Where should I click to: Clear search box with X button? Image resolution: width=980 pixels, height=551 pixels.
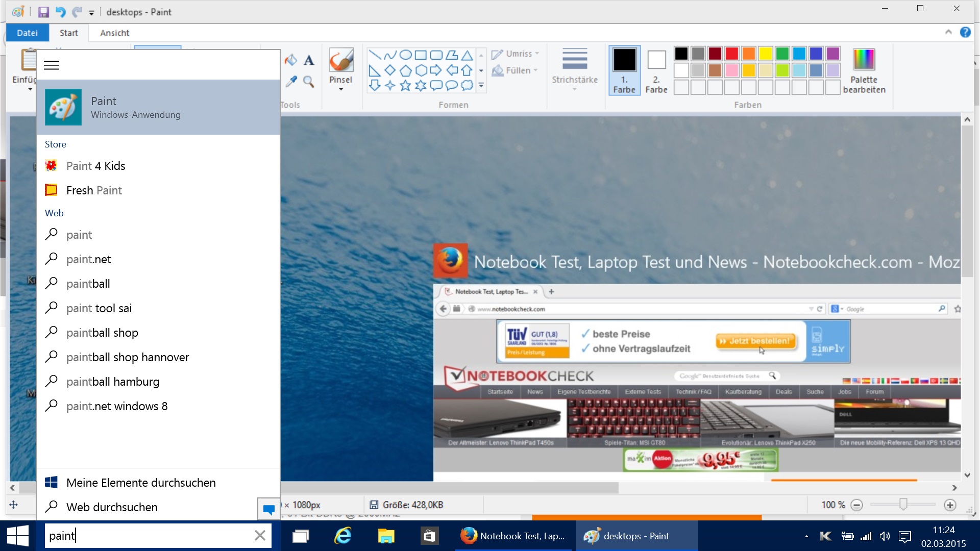260,536
